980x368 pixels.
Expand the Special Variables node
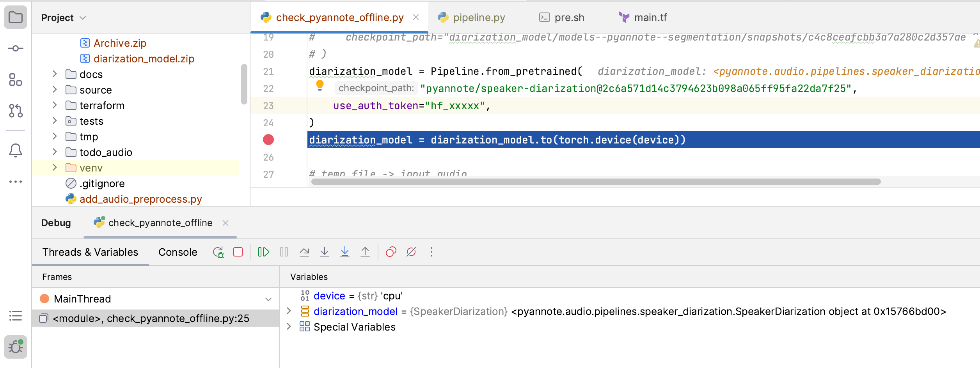[x=289, y=327]
